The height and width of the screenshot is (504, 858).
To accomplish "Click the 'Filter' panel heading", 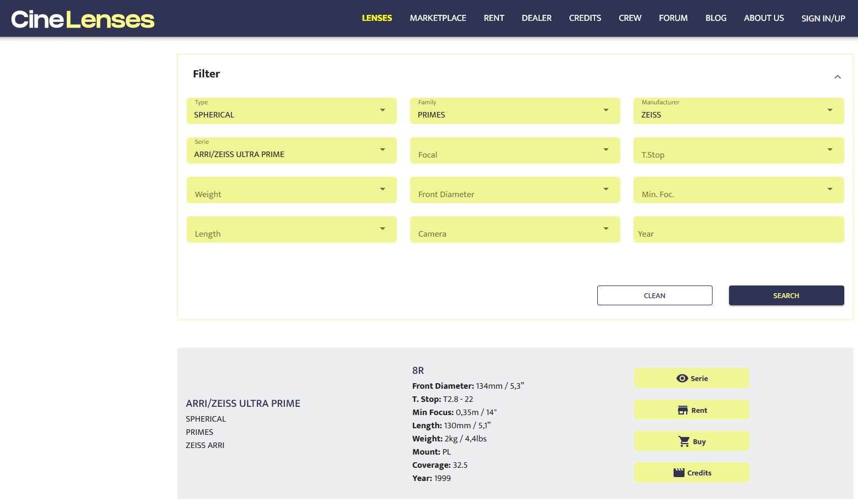I will point(206,74).
